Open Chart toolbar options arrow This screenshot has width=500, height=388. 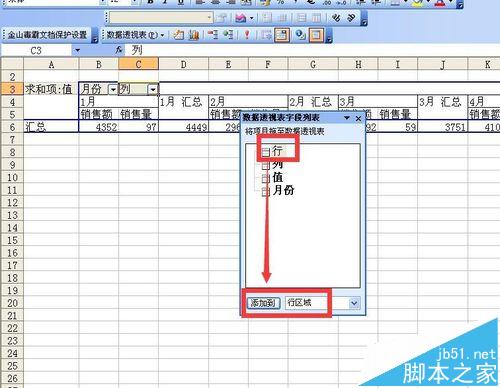click(364, 18)
